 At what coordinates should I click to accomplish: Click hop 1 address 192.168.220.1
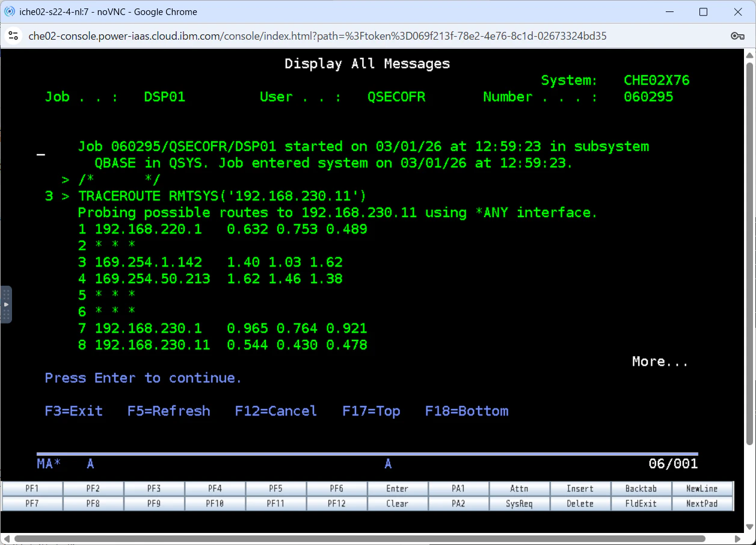[x=149, y=229]
